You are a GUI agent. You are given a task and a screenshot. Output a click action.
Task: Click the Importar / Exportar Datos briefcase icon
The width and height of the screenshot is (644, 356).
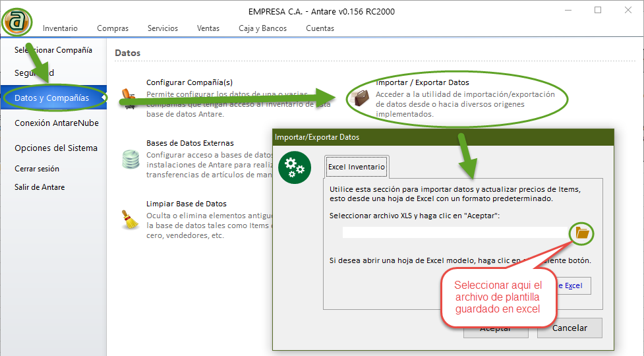(x=360, y=98)
